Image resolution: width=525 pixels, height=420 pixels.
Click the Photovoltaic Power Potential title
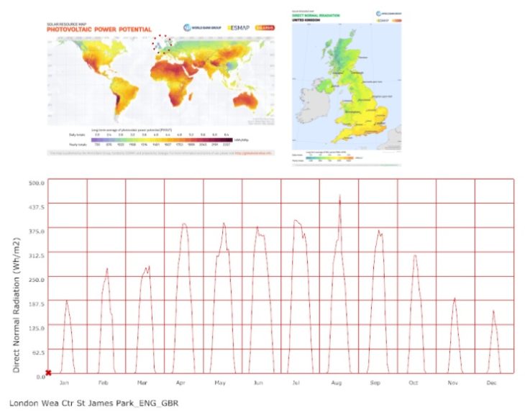(99, 29)
